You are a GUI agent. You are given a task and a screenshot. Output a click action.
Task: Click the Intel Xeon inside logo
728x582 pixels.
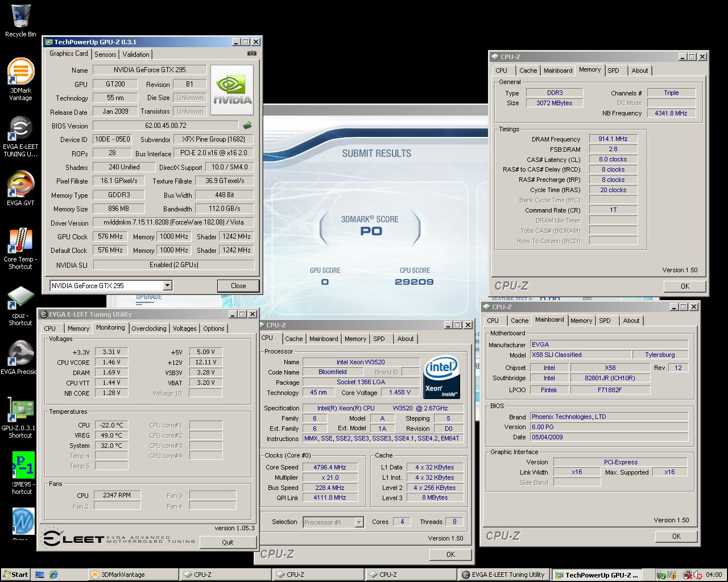point(442,377)
